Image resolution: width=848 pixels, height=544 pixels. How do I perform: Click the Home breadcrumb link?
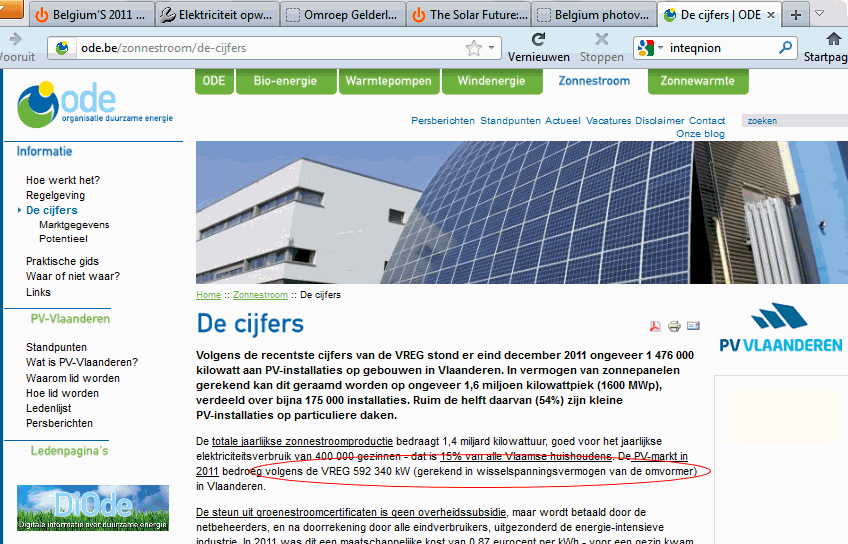[208, 295]
